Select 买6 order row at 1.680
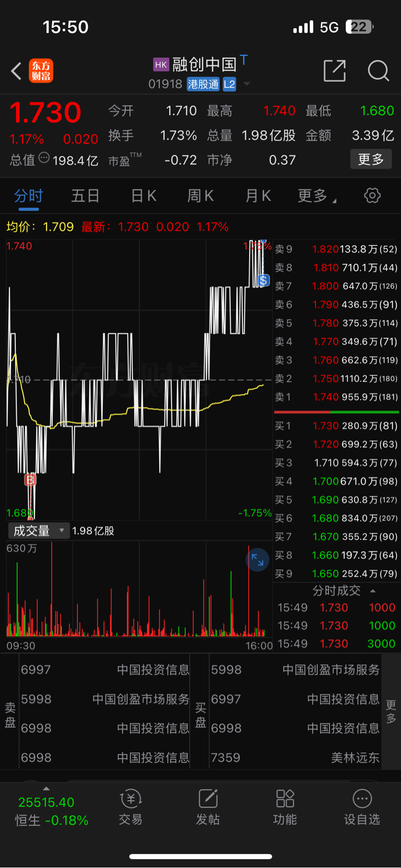 [x=336, y=518]
